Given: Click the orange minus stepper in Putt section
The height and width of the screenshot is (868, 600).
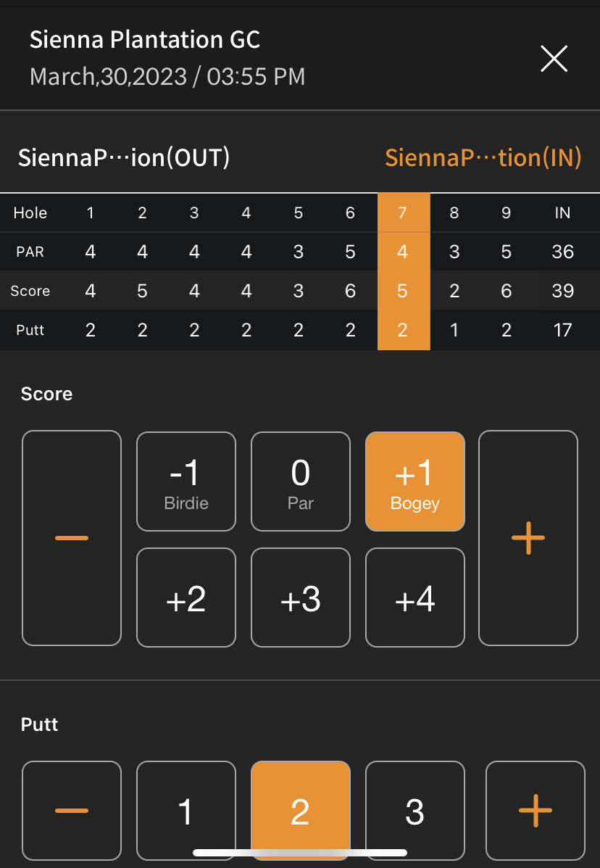Looking at the screenshot, I should (71, 811).
